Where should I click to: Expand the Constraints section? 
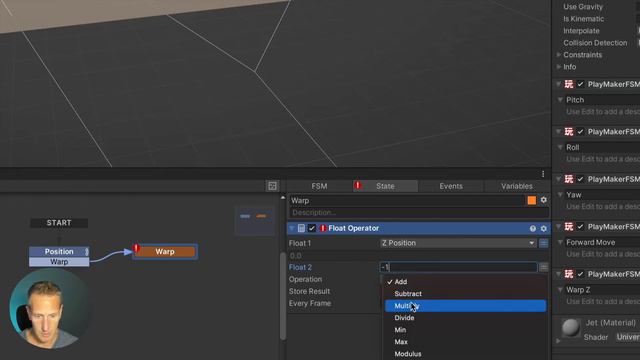[x=559, y=55]
